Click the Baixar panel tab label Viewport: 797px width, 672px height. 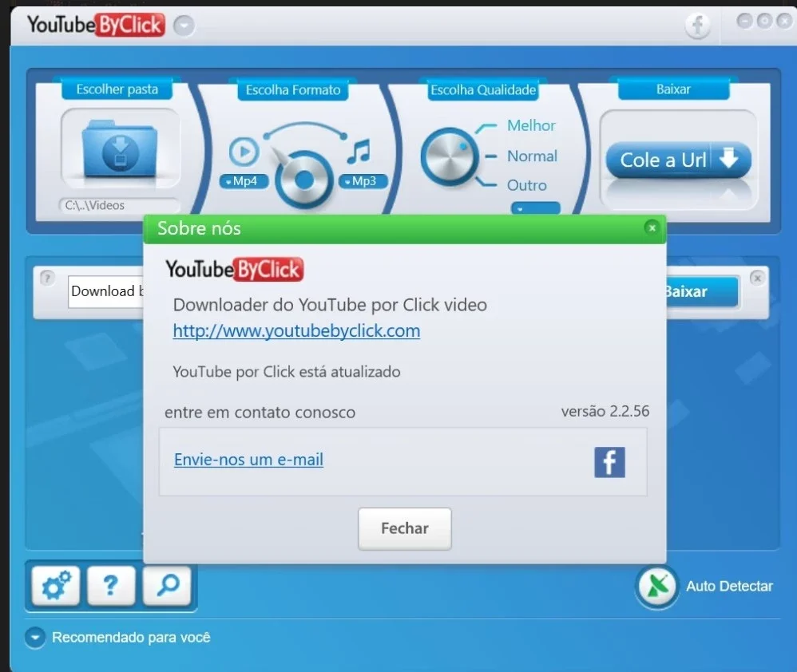click(x=673, y=89)
